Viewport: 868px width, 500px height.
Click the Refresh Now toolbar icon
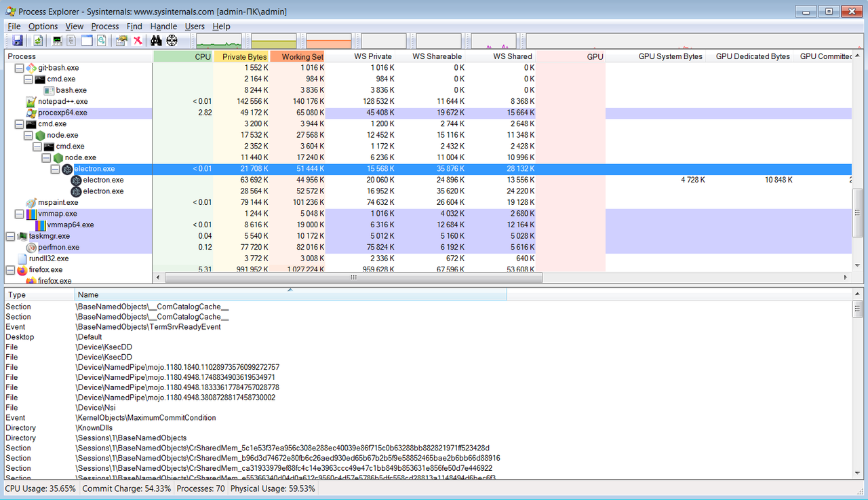click(x=38, y=40)
